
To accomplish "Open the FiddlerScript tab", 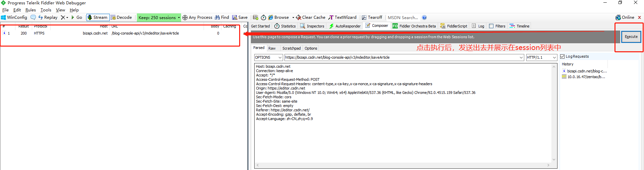I will pos(453,26).
